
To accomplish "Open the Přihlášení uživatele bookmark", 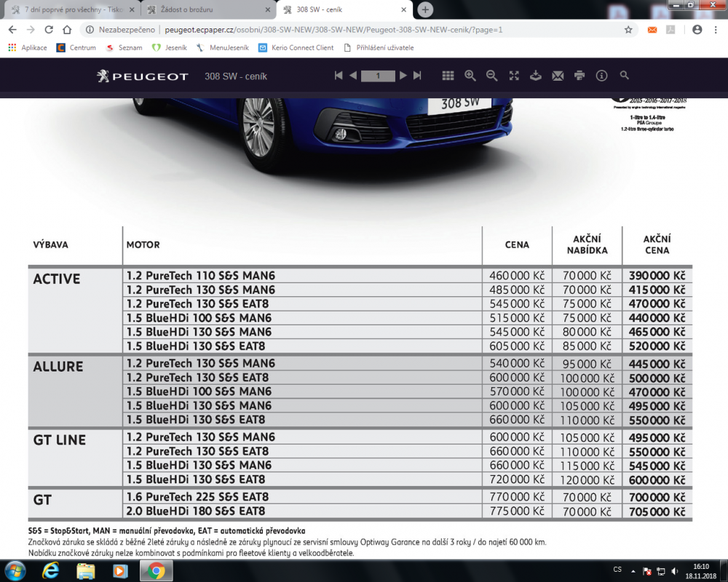I will coord(379,48).
